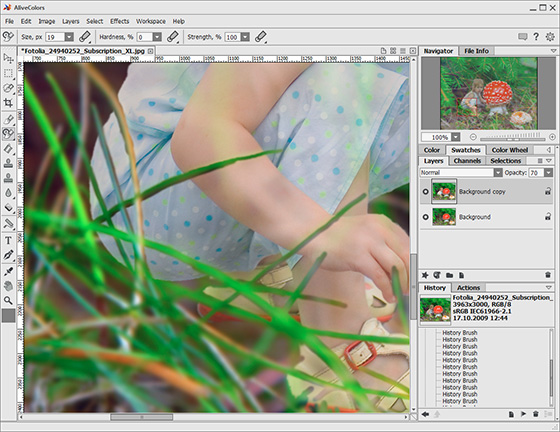Open the Workspace menu
Viewport: 560px width, 432px height.
pos(151,21)
